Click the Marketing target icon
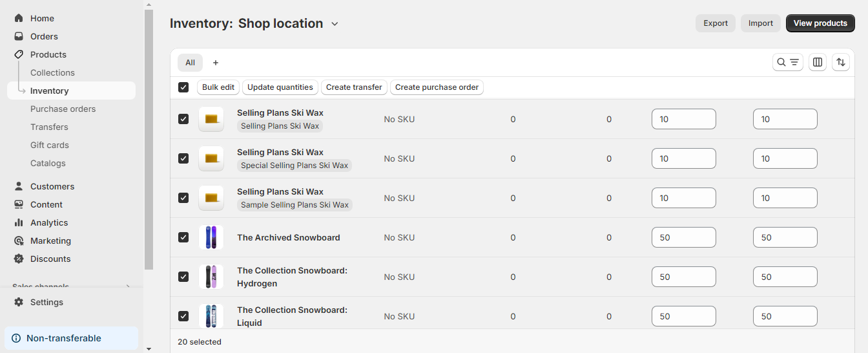 click(x=19, y=241)
